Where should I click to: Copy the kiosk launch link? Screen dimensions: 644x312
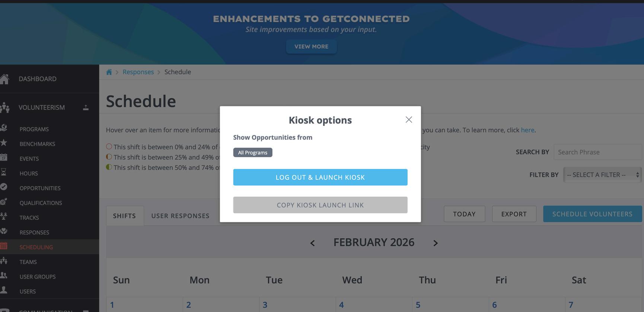320,205
